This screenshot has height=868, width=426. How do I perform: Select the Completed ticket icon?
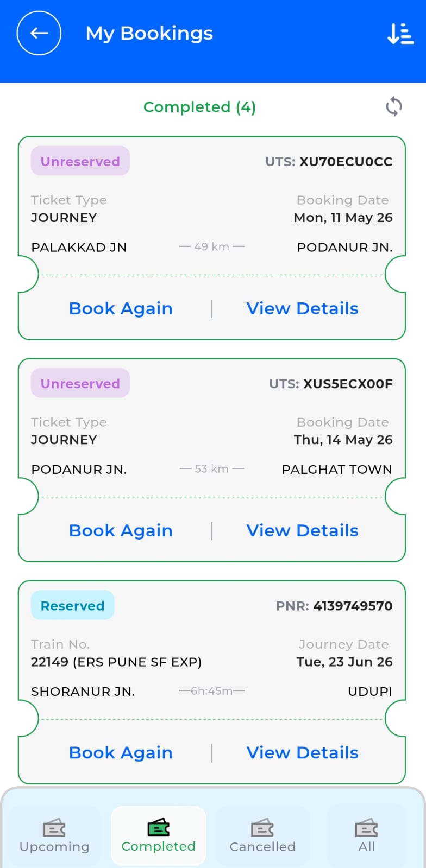coord(159,828)
